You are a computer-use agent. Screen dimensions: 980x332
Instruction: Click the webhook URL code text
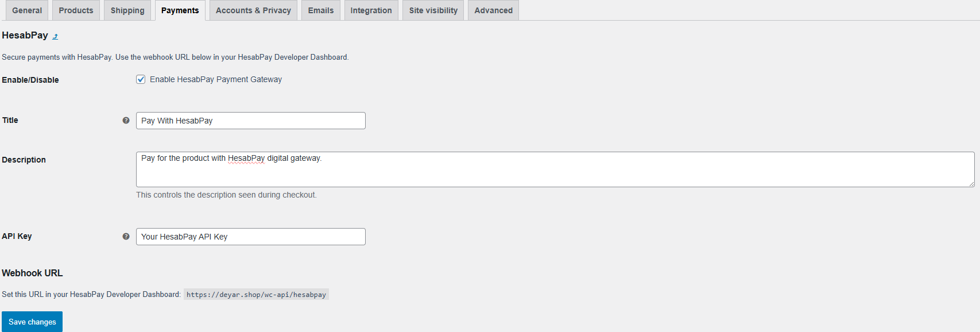tap(256, 295)
